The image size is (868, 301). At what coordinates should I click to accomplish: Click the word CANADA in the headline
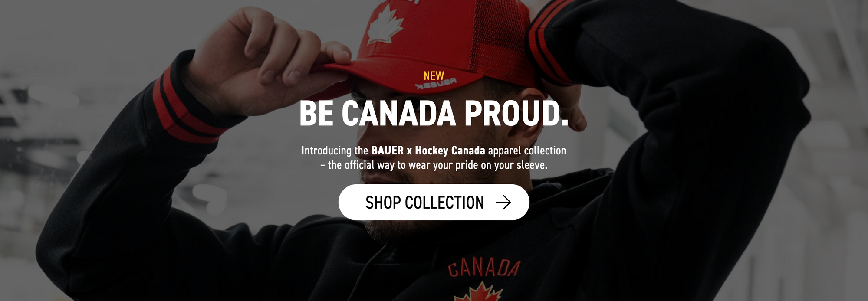(399, 114)
